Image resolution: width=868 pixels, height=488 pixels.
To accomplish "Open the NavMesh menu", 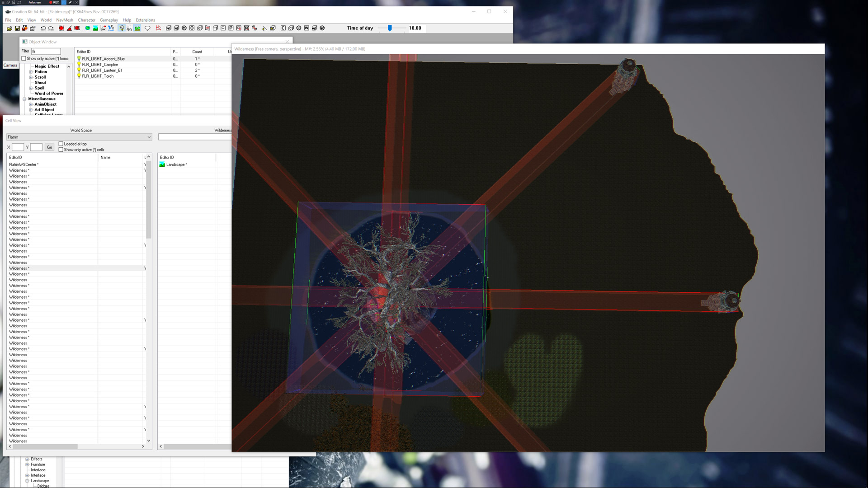I will pos(65,20).
